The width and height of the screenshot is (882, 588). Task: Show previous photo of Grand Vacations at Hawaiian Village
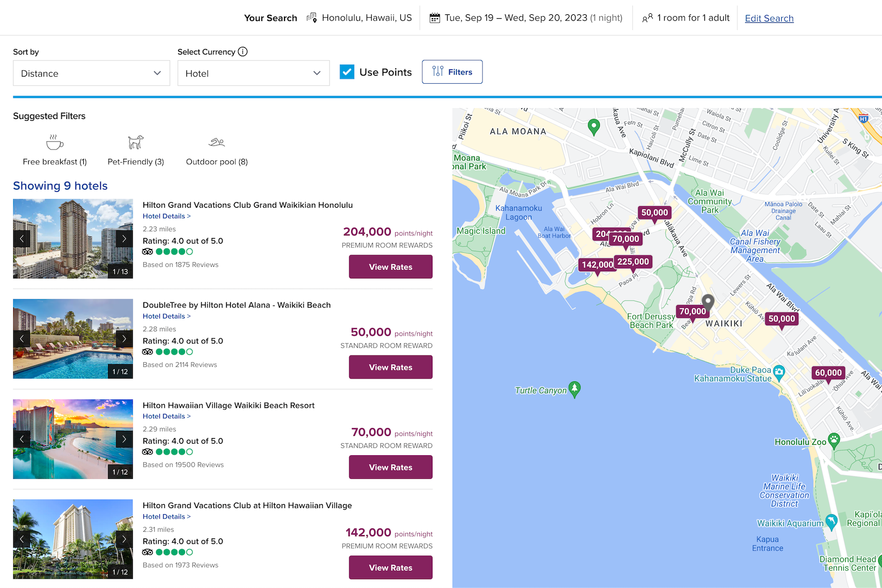tap(21, 540)
